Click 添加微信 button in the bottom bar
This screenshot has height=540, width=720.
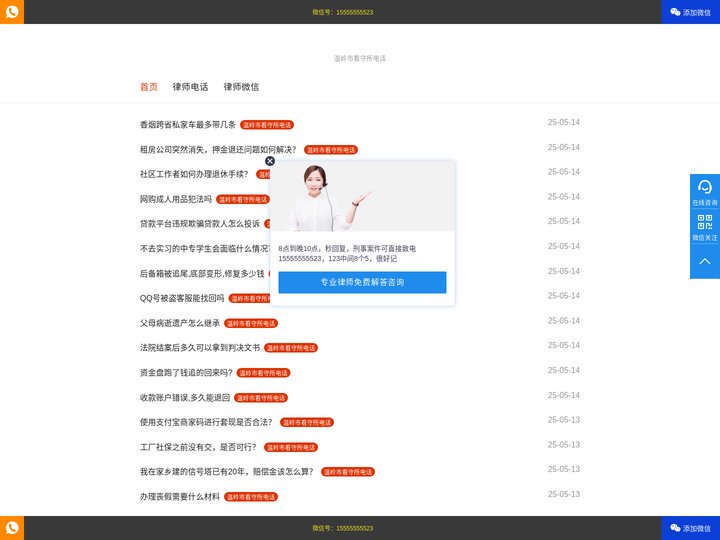[690, 528]
